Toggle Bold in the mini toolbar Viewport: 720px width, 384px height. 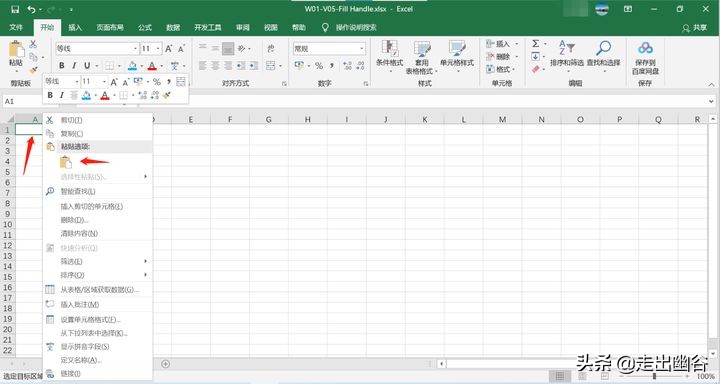click(x=50, y=95)
